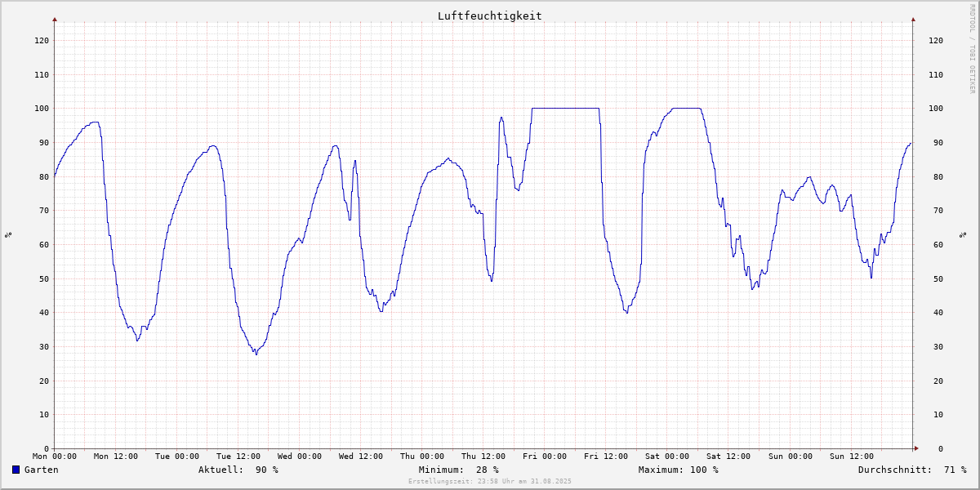This screenshot has width=980, height=490.
Task: Click the Sat 00:00 time label
Action: click(x=667, y=457)
